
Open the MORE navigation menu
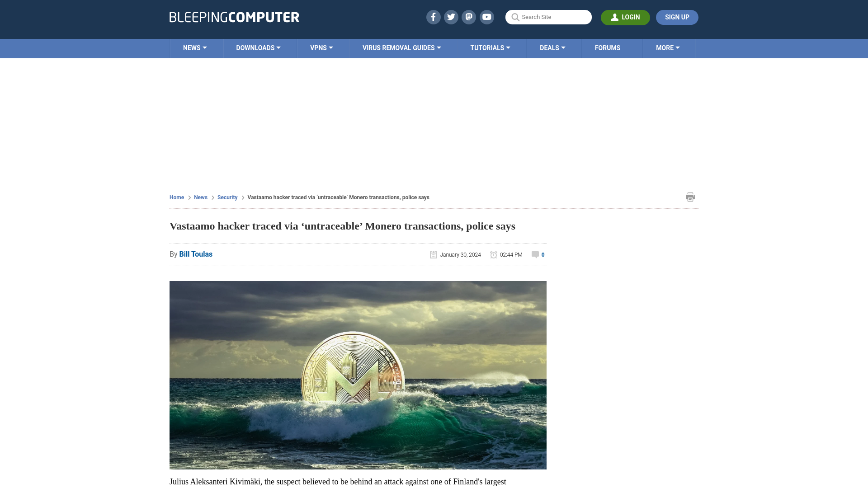(x=668, y=48)
